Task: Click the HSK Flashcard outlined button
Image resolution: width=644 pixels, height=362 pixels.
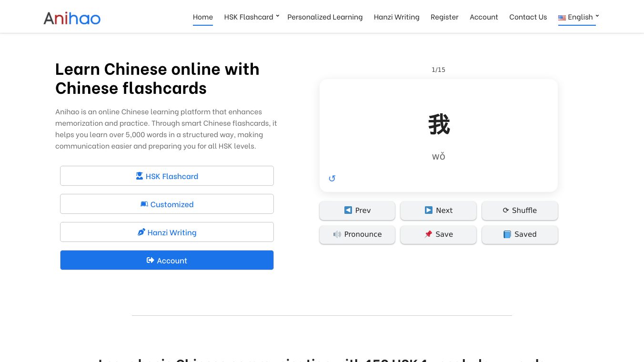Action: pyautogui.click(x=167, y=176)
